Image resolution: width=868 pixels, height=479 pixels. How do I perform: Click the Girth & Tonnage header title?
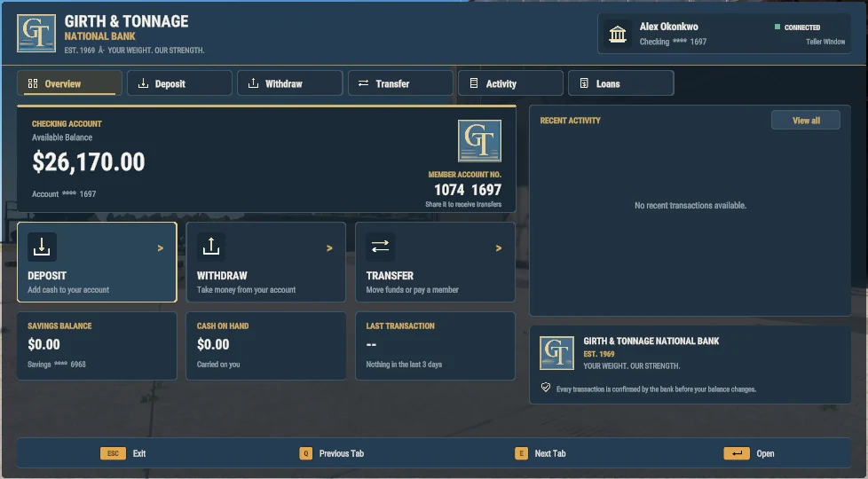(x=126, y=21)
